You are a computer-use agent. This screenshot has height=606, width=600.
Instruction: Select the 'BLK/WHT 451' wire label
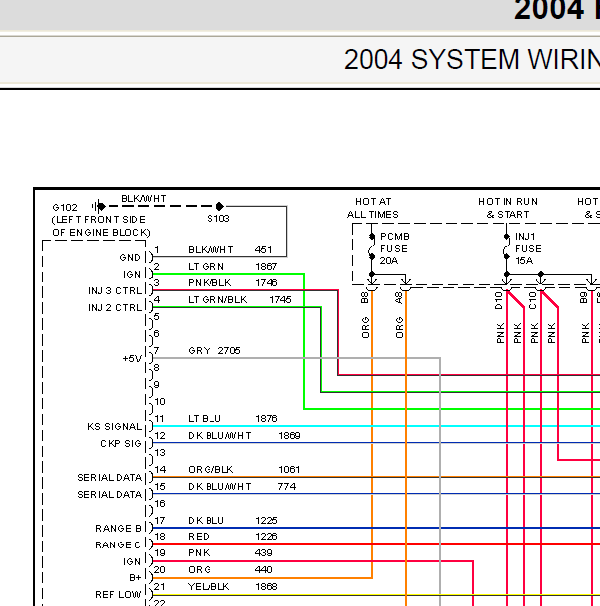tap(230, 250)
